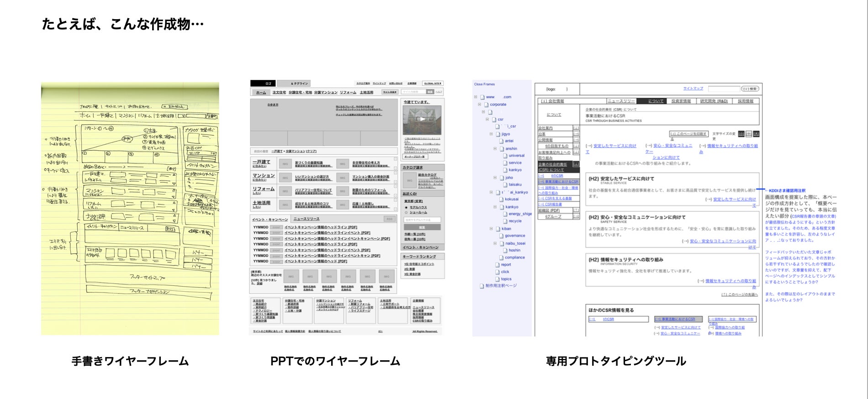Click the black logo box in PPT wireframe
The width and height of the screenshot is (868, 399).
262,83
